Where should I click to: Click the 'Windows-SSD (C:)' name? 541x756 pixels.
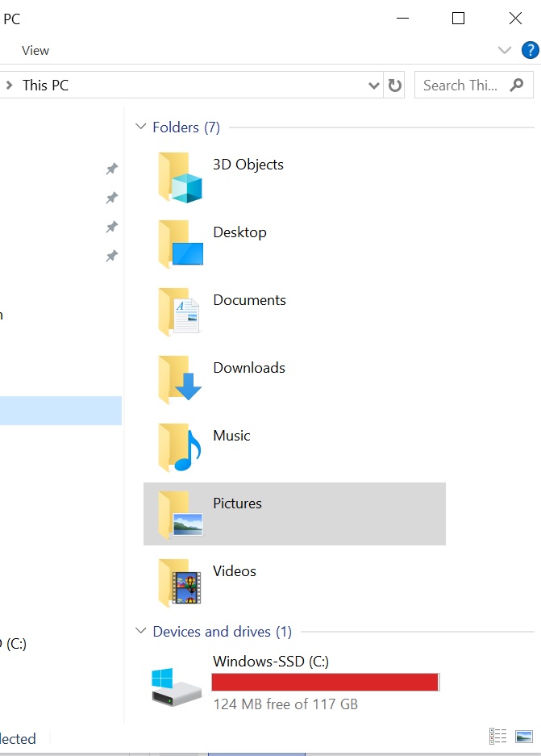271,661
